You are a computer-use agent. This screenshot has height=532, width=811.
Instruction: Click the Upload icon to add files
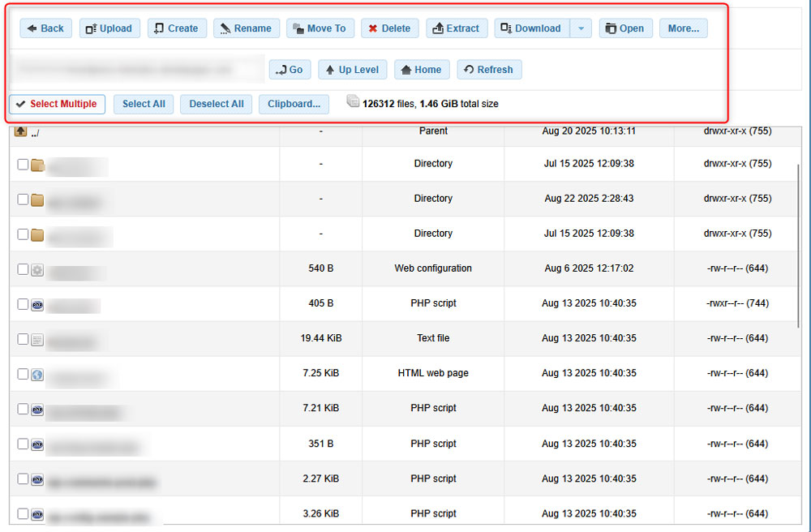[x=92, y=28]
